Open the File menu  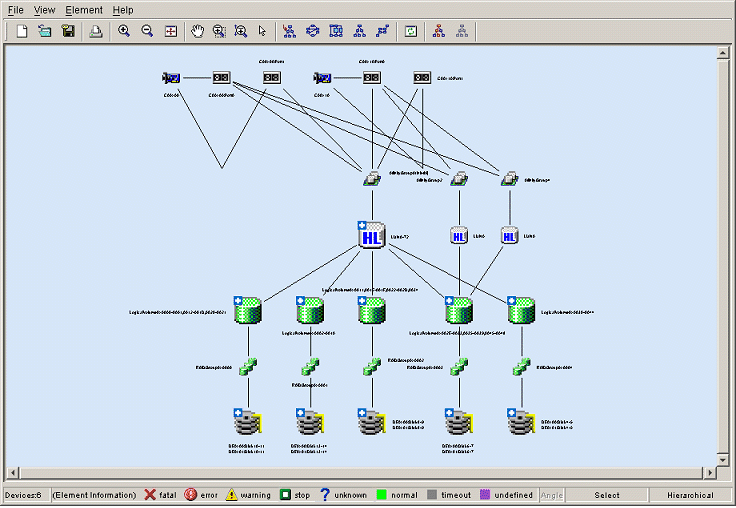(15, 10)
